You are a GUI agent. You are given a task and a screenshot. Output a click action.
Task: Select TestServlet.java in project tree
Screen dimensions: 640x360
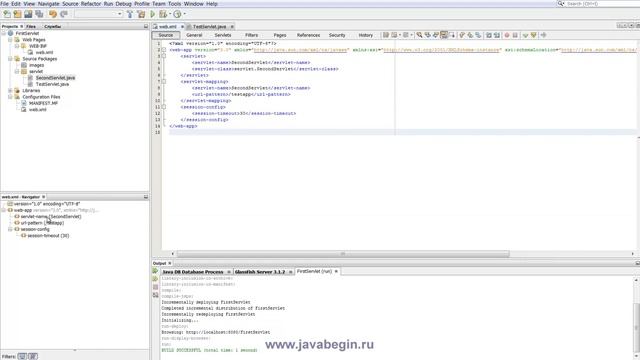(52, 84)
